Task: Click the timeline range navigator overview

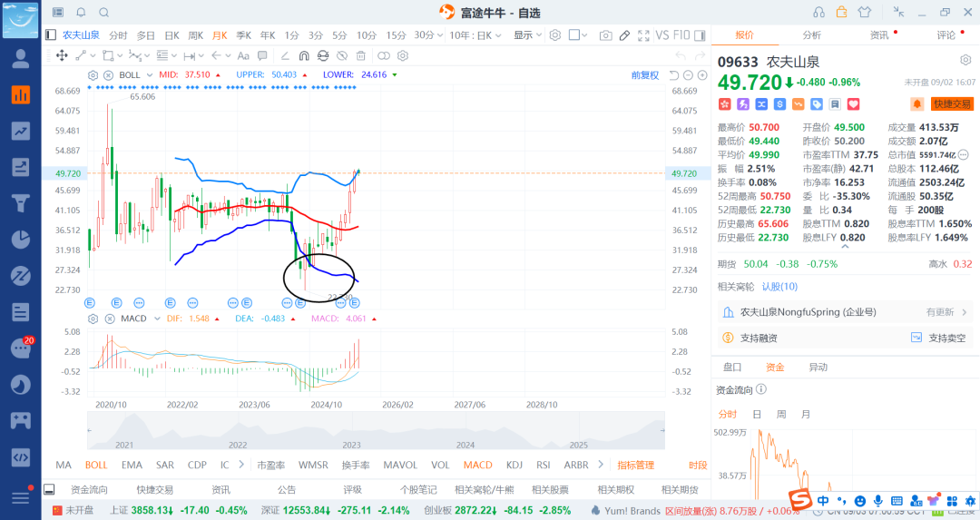Action: (x=376, y=431)
